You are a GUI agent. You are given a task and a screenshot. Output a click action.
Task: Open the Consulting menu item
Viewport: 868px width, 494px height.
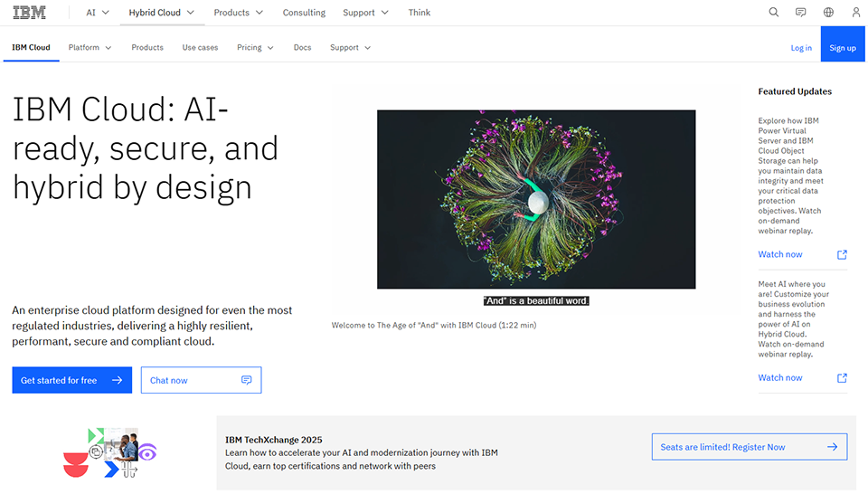(x=304, y=12)
